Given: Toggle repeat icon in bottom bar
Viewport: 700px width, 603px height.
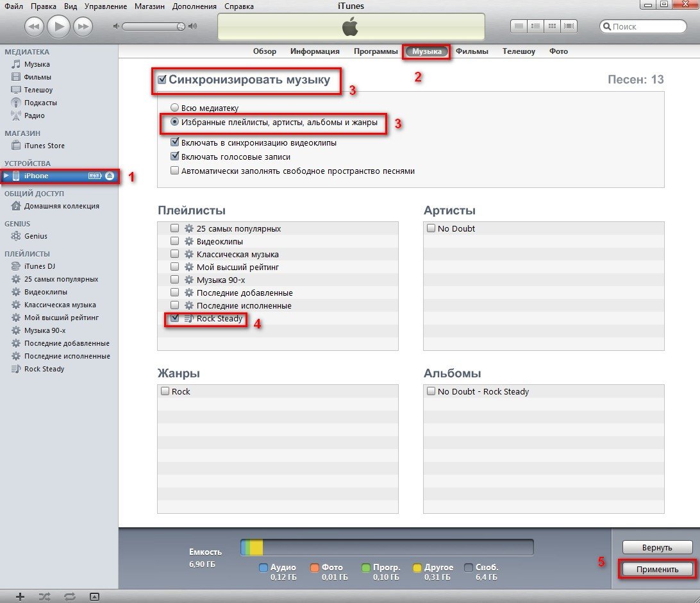Looking at the screenshot, I should click(x=70, y=597).
